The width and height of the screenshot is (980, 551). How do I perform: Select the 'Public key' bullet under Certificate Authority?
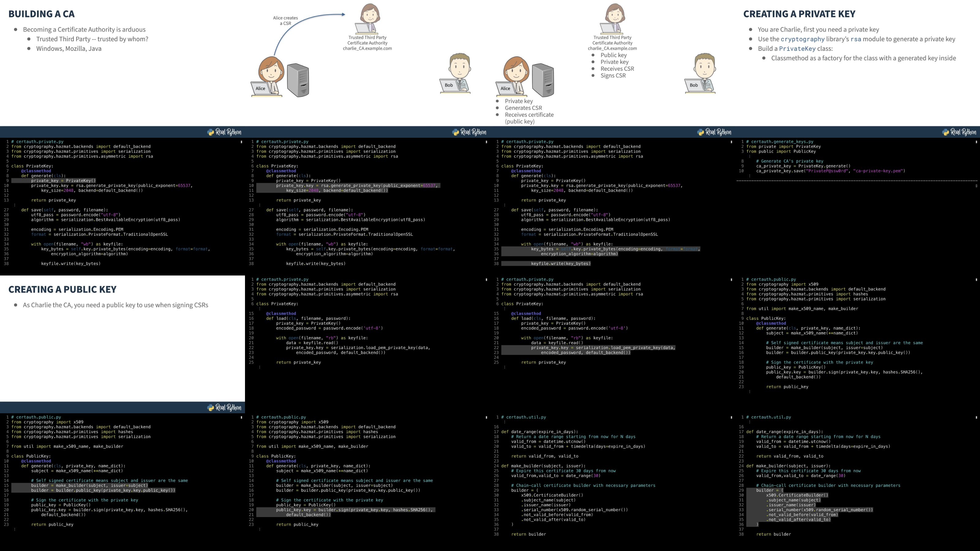click(x=613, y=55)
